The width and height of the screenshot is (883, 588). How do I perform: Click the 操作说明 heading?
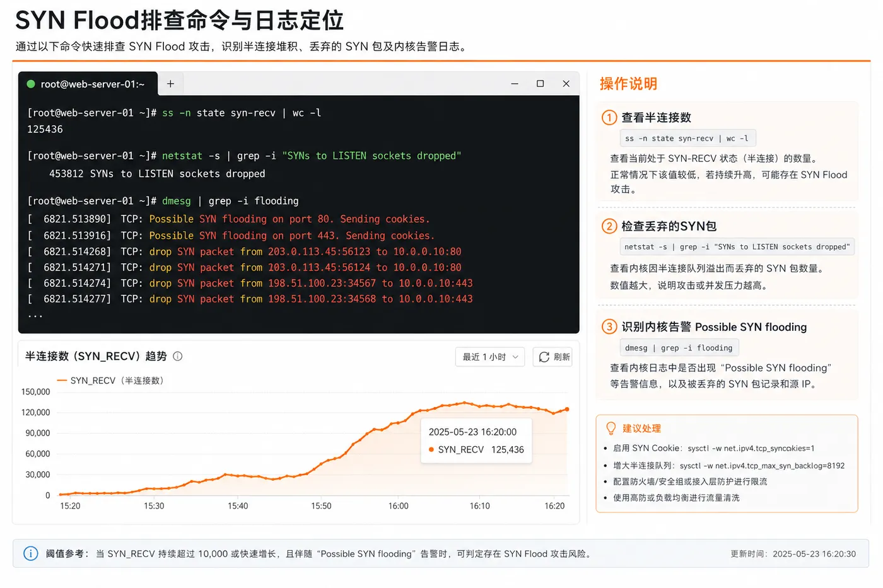pyautogui.click(x=628, y=84)
